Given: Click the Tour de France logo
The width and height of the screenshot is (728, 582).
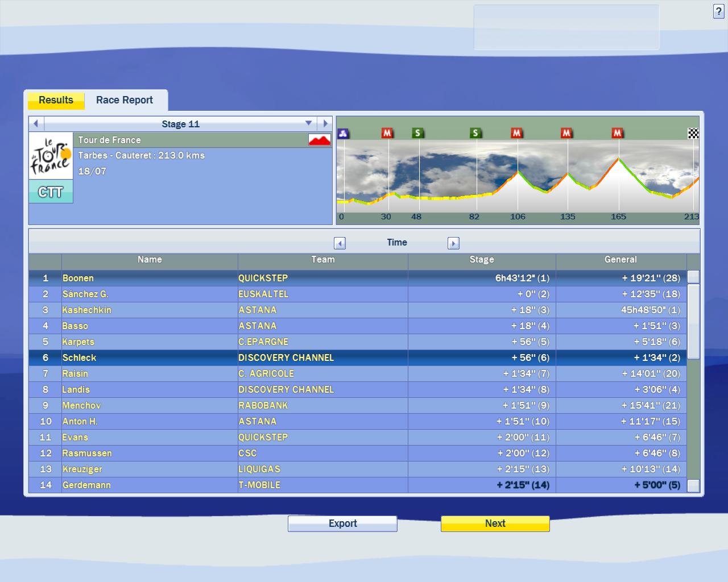Looking at the screenshot, I should coord(51,156).
